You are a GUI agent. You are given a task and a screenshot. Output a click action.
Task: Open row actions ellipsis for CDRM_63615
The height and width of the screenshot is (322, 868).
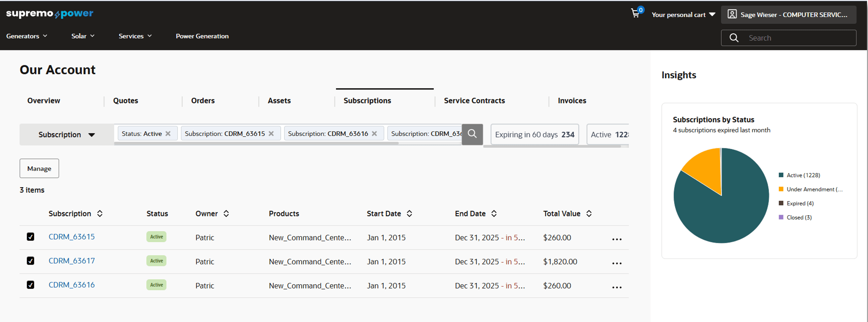616,239
